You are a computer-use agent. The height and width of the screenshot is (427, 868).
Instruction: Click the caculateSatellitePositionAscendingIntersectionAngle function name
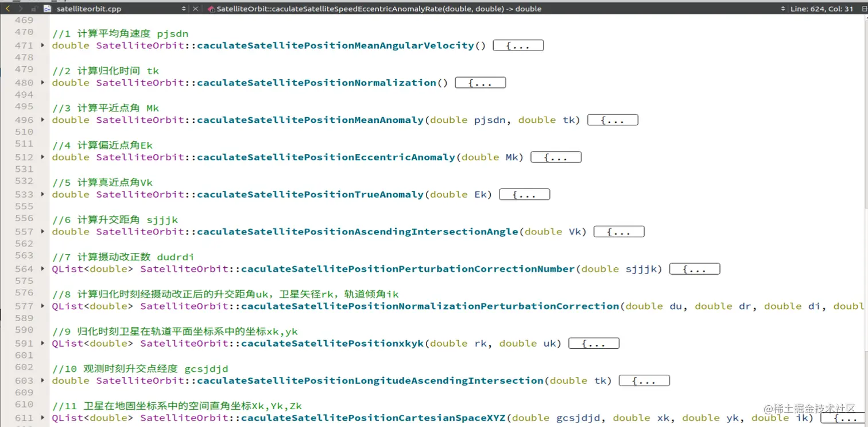(x=358, y=232)
